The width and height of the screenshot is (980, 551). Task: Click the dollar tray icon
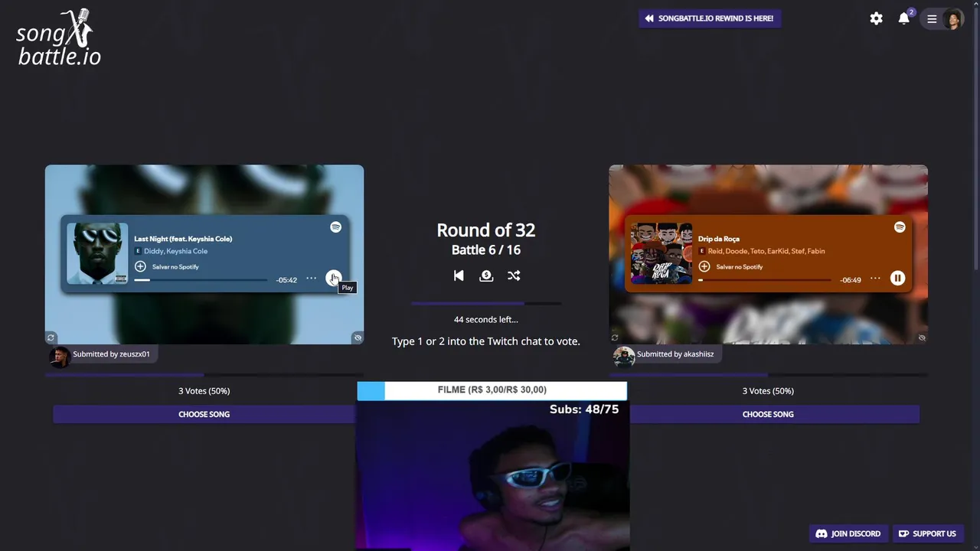486,275
